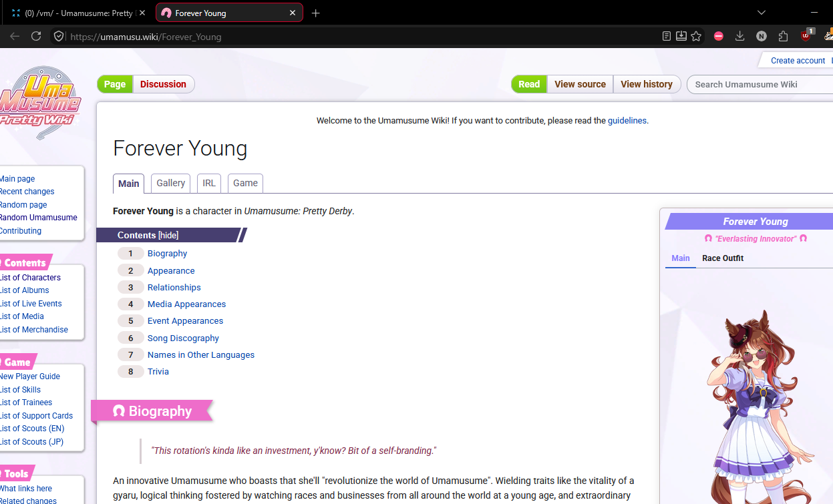
Task: Open List of Scouts (EN) link
Action: (x=32, y=429)
